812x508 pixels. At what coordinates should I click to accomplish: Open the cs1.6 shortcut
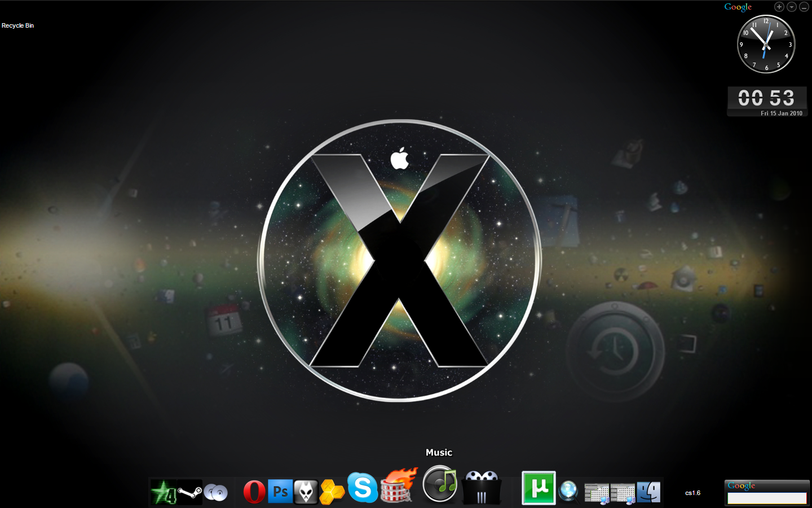(x=693, y=493)
